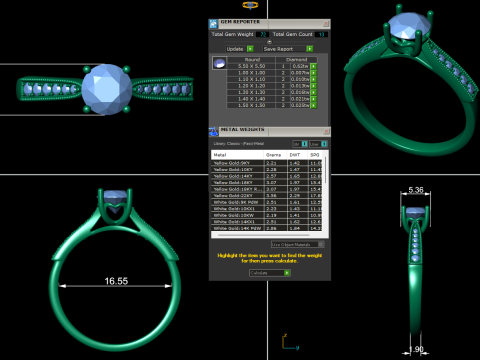
Task: Close the Gem Reporter panel
Action: [326, 23]
